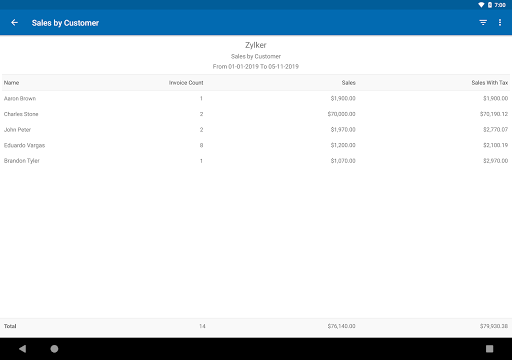Screen dimensions: 512x360
Task: Tap the Android back navigation button
Action: click(22, 349)
